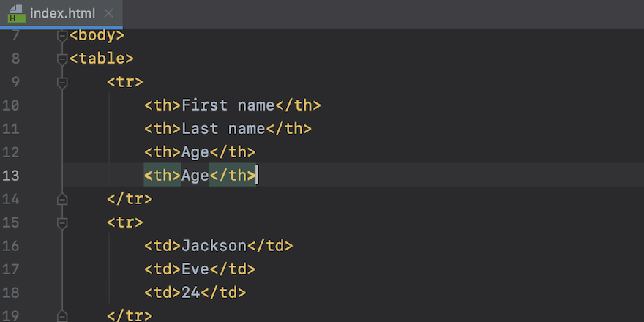Screen dimensions: 644x322
Task: Switch to the index.html tab
Action: coord(62,14)
